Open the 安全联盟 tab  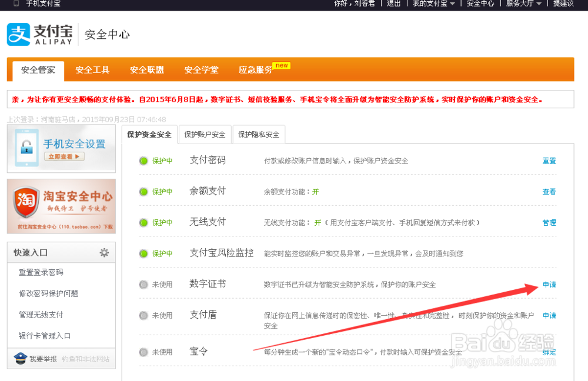click(147, 70)
